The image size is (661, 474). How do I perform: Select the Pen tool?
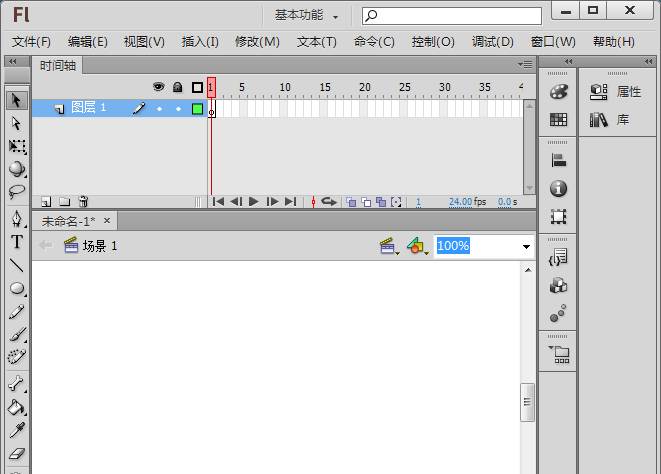(17, 218)
